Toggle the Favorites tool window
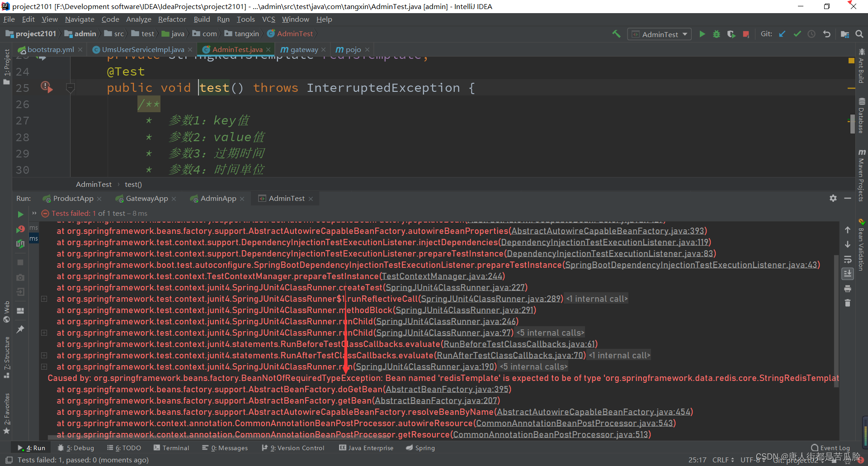 point(6,414)
